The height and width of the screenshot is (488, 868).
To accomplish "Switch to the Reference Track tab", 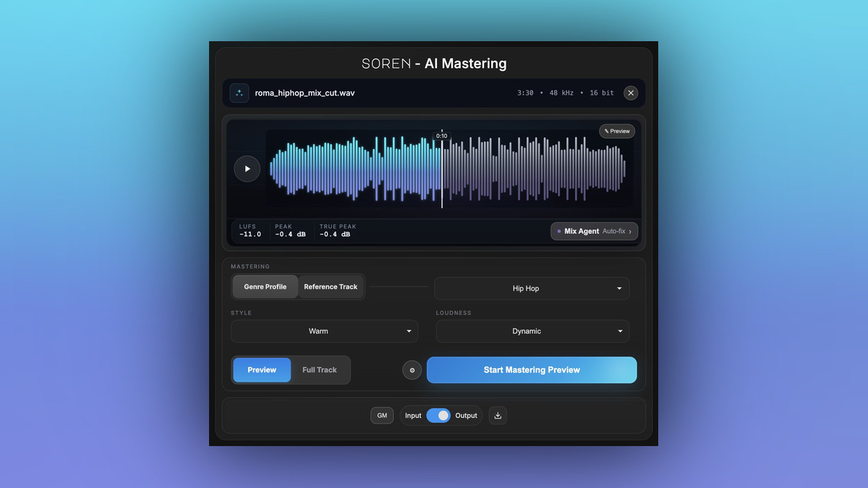I will point(331,287).
